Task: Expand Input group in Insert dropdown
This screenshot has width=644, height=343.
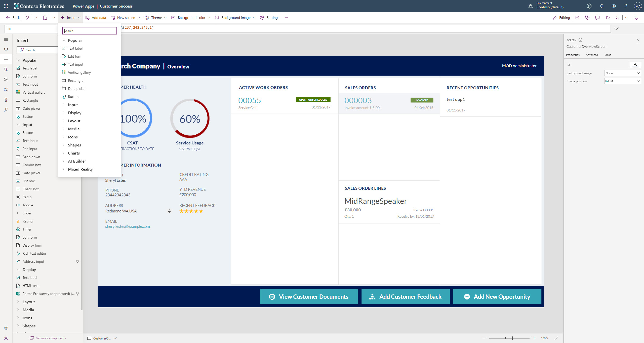Action: 64,105
